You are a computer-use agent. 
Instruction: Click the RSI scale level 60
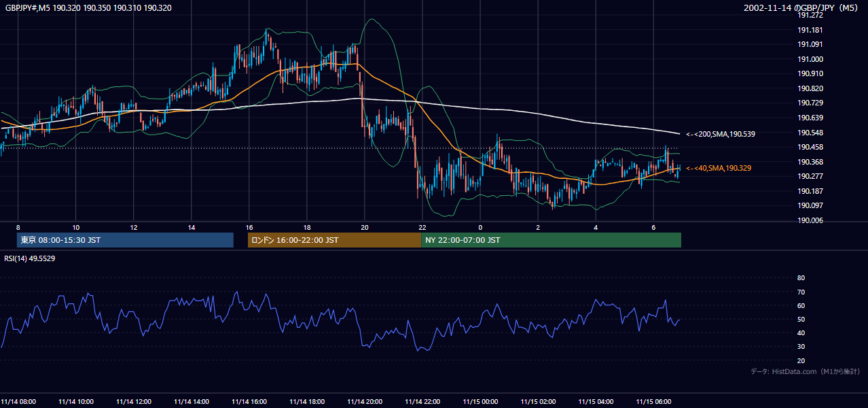coord(801,306)
